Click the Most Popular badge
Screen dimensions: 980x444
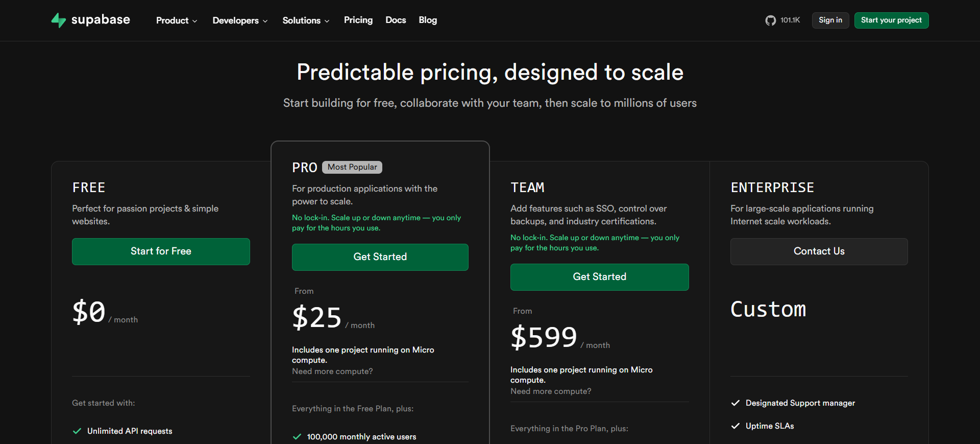click(352, 167)
